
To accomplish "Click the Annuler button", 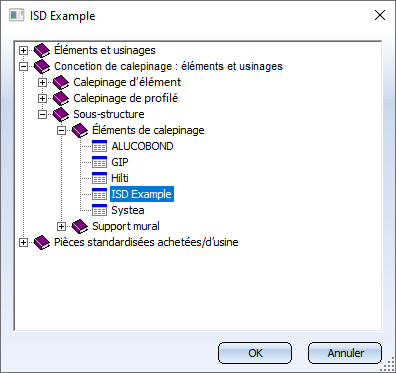I will coord(345,353).
